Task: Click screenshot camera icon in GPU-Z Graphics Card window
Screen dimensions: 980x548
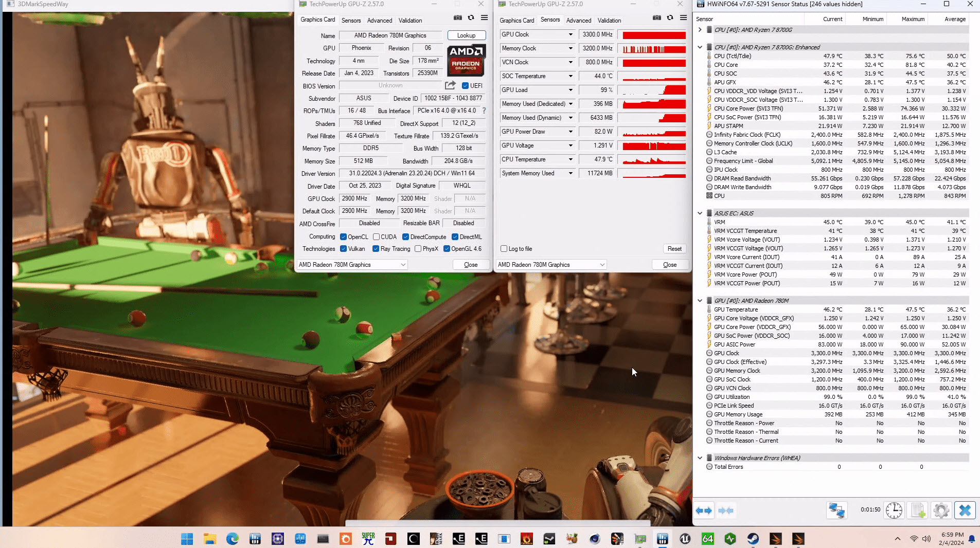Action: (x=458, y=18)
